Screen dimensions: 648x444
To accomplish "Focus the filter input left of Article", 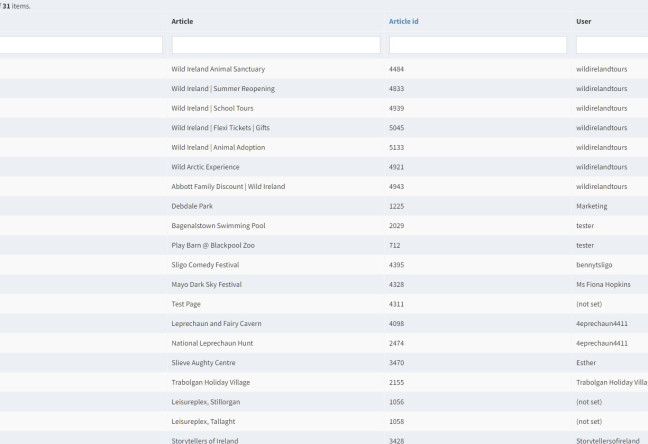I will coord(81,45).
